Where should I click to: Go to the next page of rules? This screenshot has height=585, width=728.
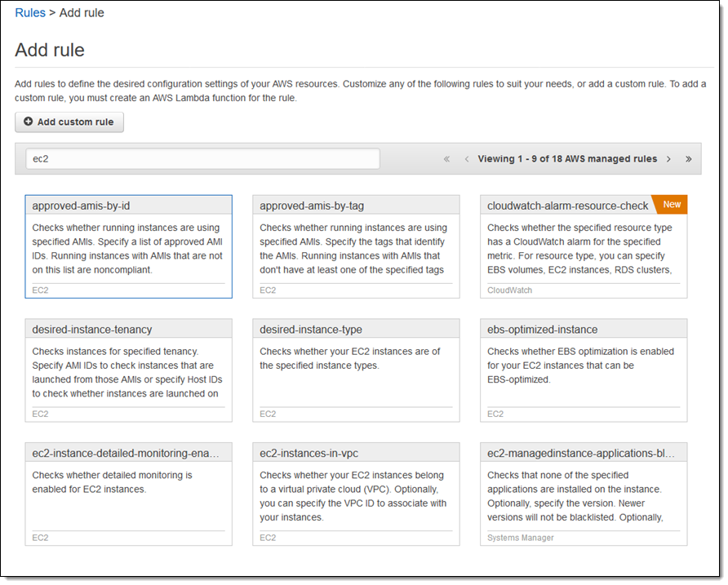point(668,159)
